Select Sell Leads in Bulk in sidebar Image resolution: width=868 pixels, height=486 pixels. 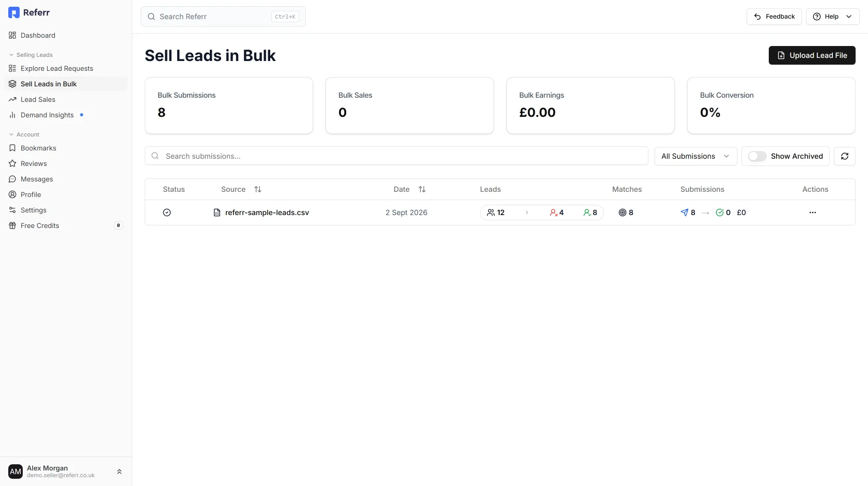66,84
